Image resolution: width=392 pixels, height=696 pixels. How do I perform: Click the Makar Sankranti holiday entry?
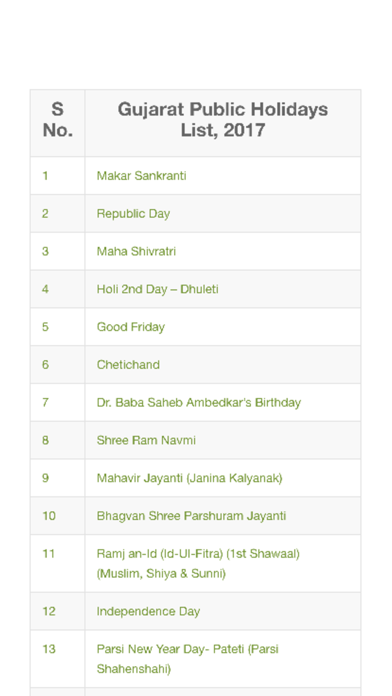[x=141, y=176]
